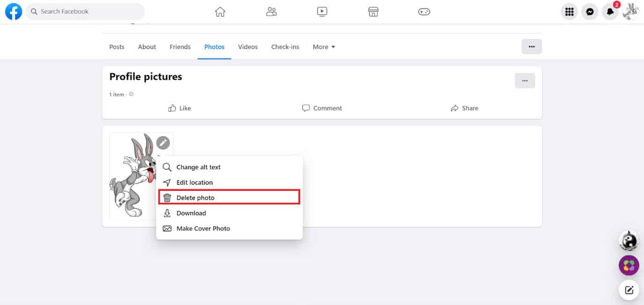Select the Photos tab
644x305 pixels.
(215, 47)
